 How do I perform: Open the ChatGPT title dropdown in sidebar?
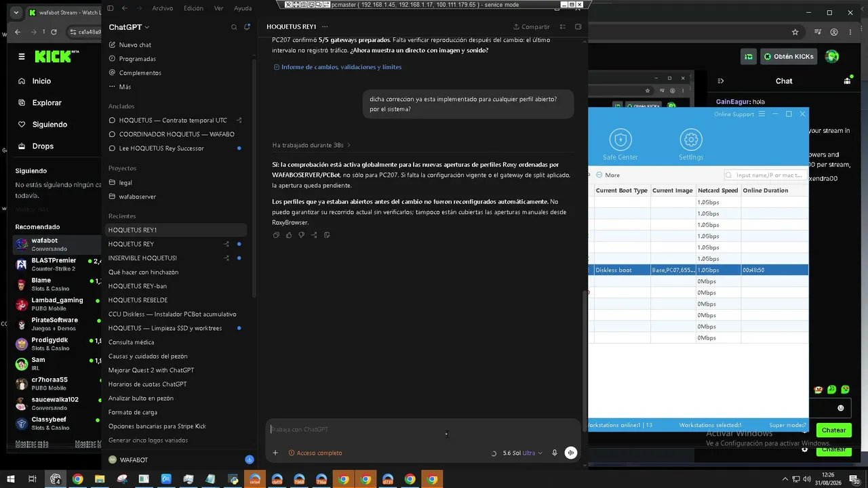pyautogui.click(x=129, y=27)
